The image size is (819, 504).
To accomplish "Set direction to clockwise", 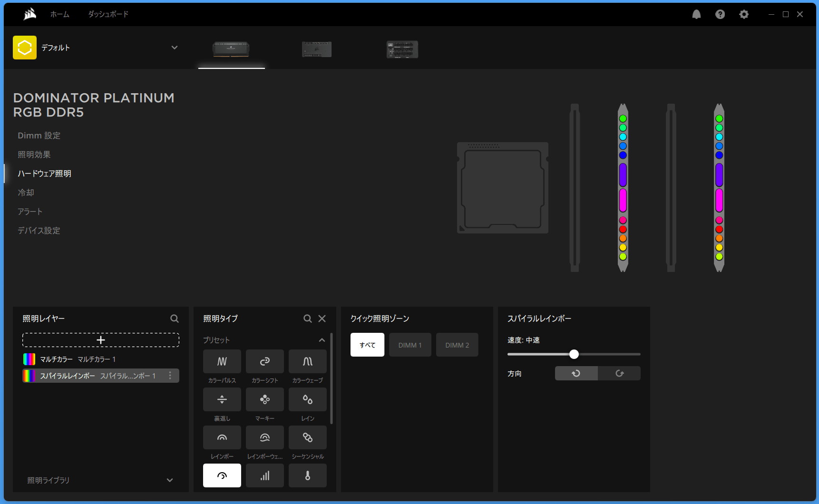I will (619, 373).
